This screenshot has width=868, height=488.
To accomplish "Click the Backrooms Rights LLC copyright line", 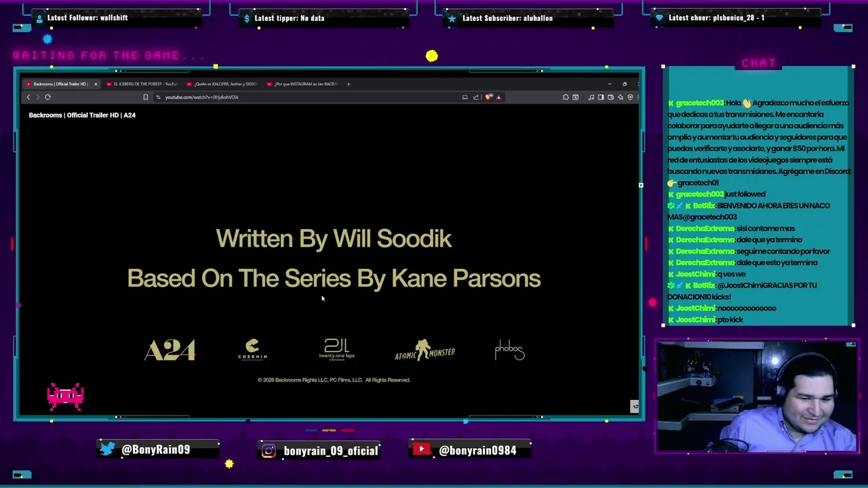I will click(334, 380).
